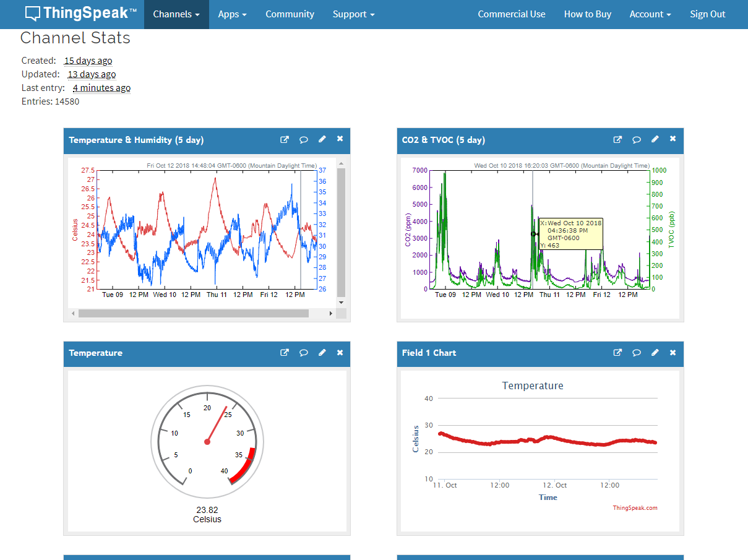The height and width of the screenshot is (560, 748).
Task: Expand the Channels dropdown menu
Action: coord(176,14)
